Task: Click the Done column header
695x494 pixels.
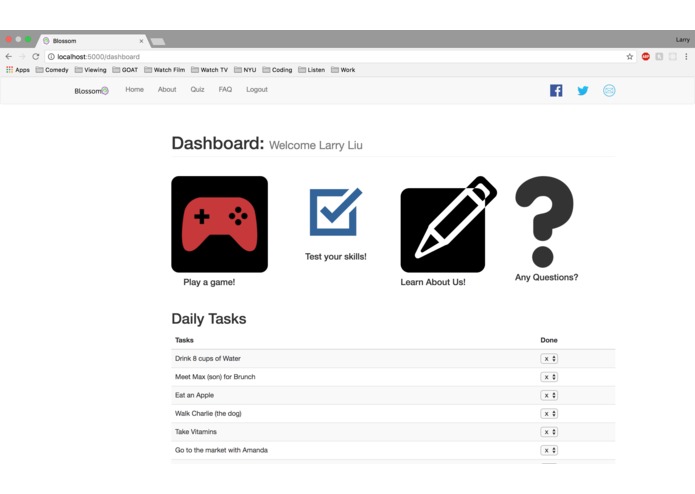Action: click(549, 340)
